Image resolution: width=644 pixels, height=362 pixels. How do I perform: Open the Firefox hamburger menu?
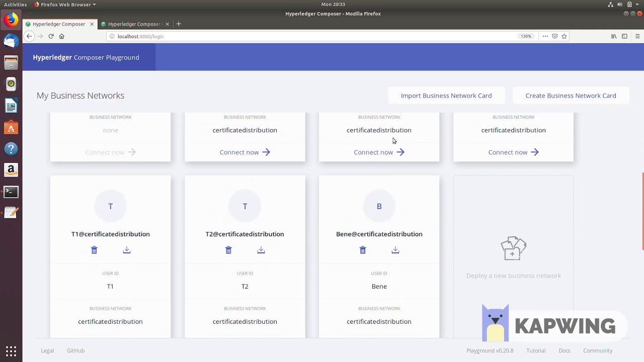tap(637, 36)
